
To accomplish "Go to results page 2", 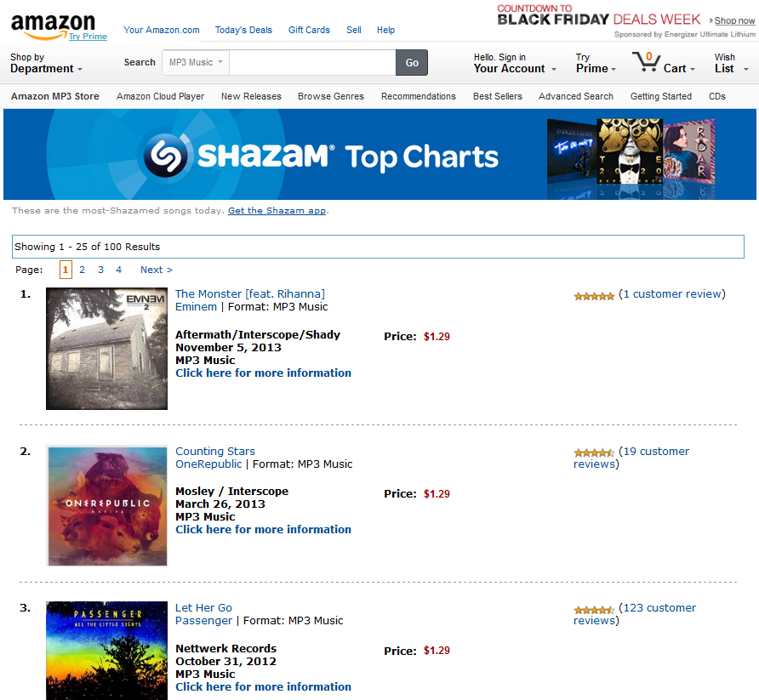I will [83, 270].
